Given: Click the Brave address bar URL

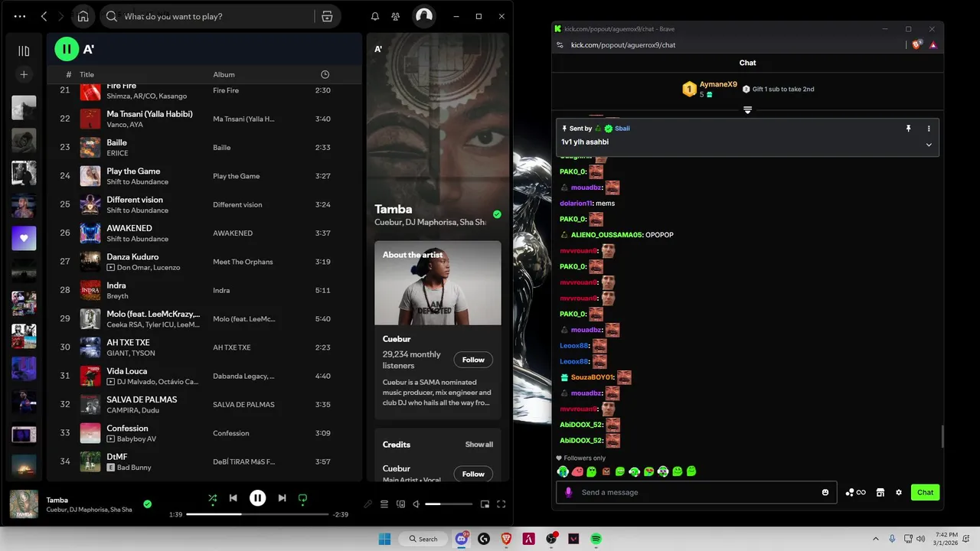Looking at the screenshot, I should click(x=623, y=45).
